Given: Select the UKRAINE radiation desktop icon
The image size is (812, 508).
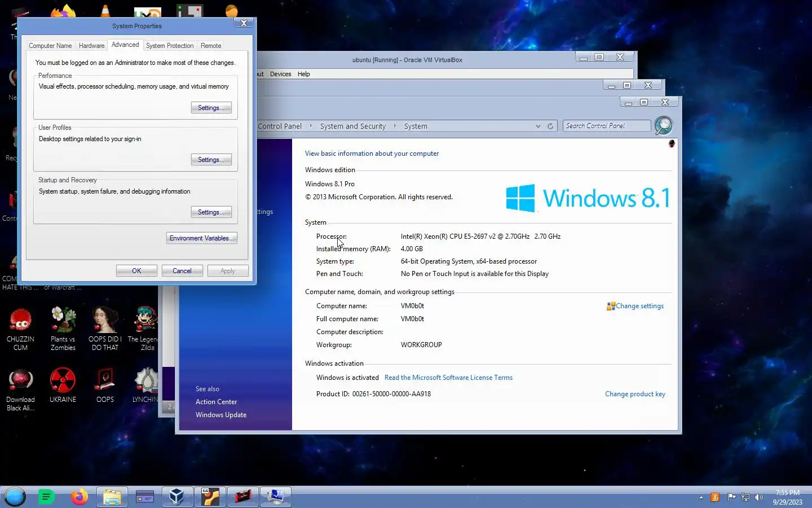Looking at the screenshot, I should [63, 386].
